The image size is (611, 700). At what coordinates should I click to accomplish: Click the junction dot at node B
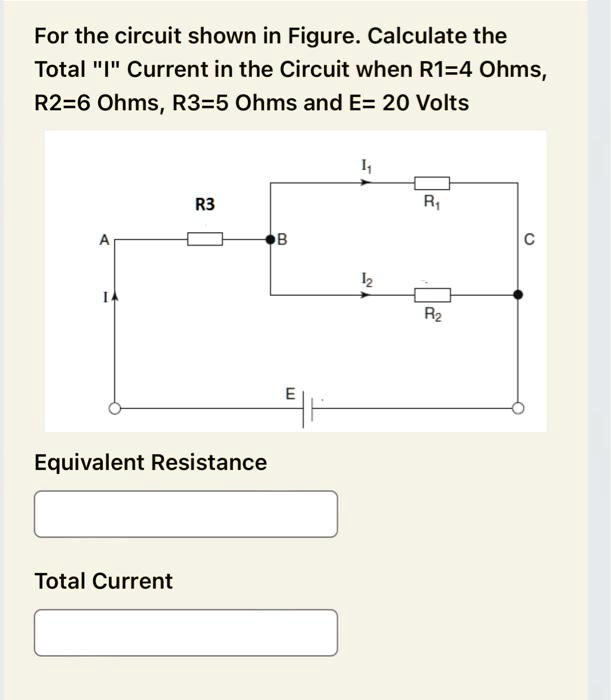coord(270,239)
